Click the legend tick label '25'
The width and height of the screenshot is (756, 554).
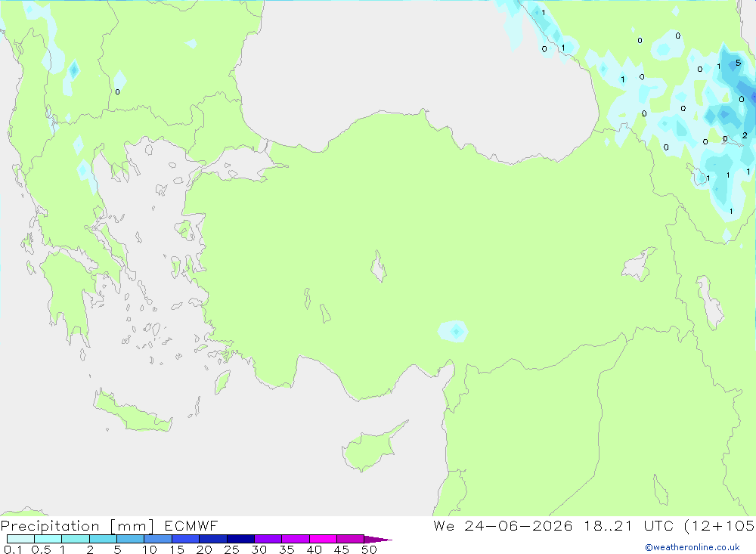pos(231,549)
